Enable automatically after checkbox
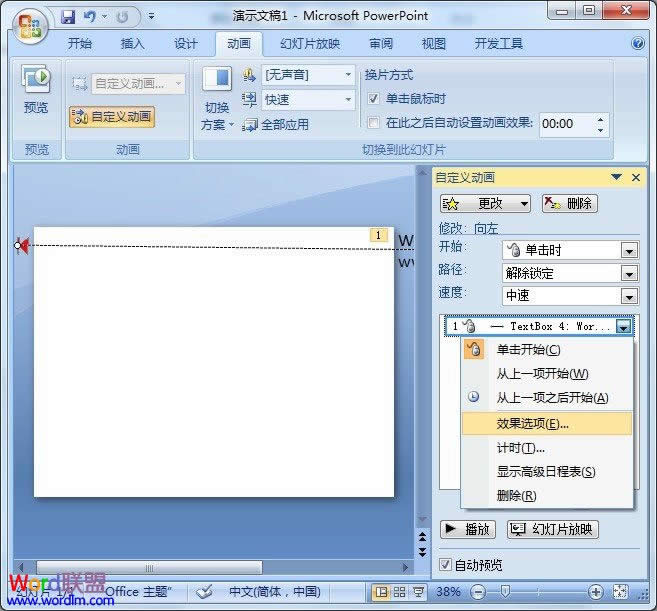 pos(373,123)
